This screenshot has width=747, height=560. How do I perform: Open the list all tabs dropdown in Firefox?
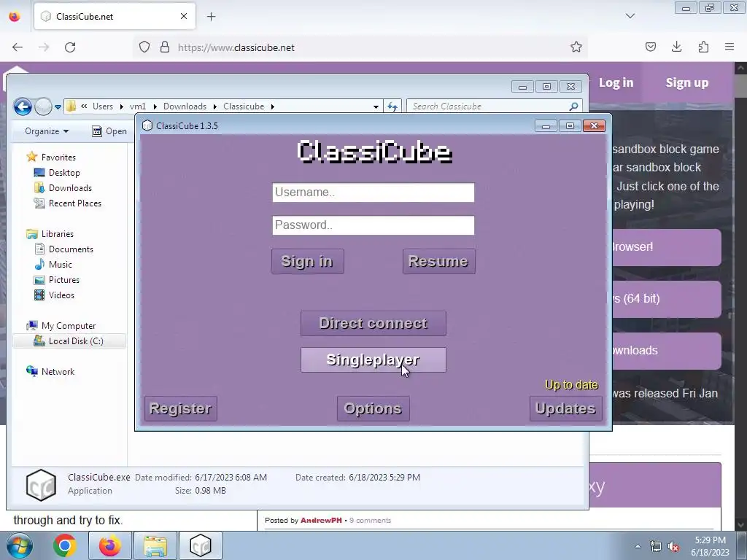630,16
